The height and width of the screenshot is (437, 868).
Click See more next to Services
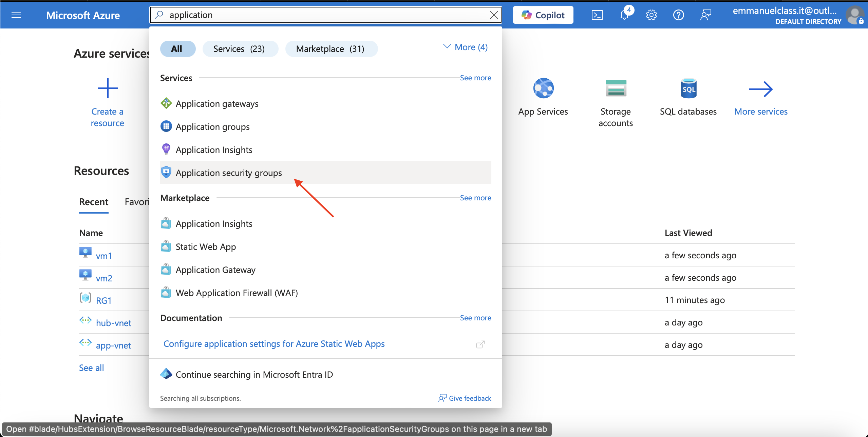click(x=475, y=78)
